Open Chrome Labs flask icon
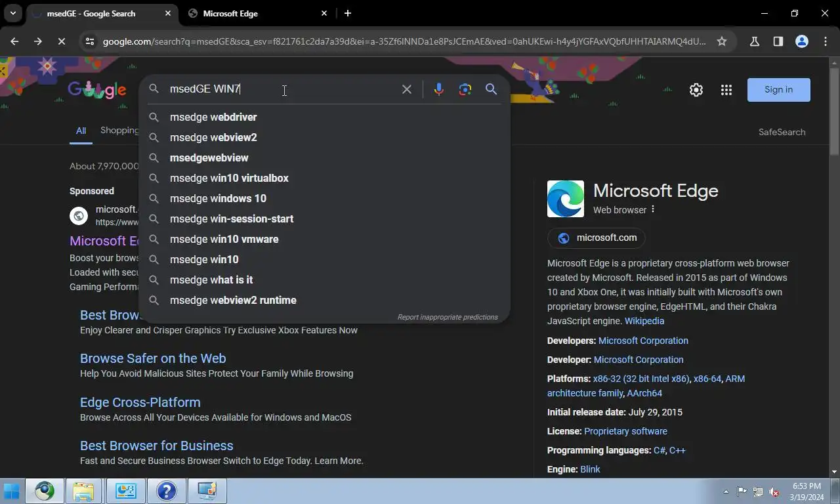Image resolution: width=840 pixels, height=504 pixels. (755, 41)
